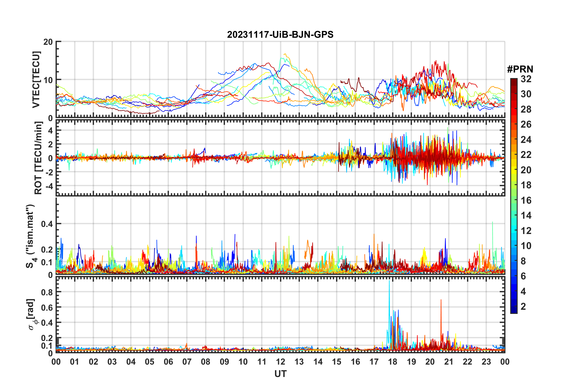Click the "23" hour tick on the UT axis
The width and height of the screenshot is (561, 392).
pos(486,362)
